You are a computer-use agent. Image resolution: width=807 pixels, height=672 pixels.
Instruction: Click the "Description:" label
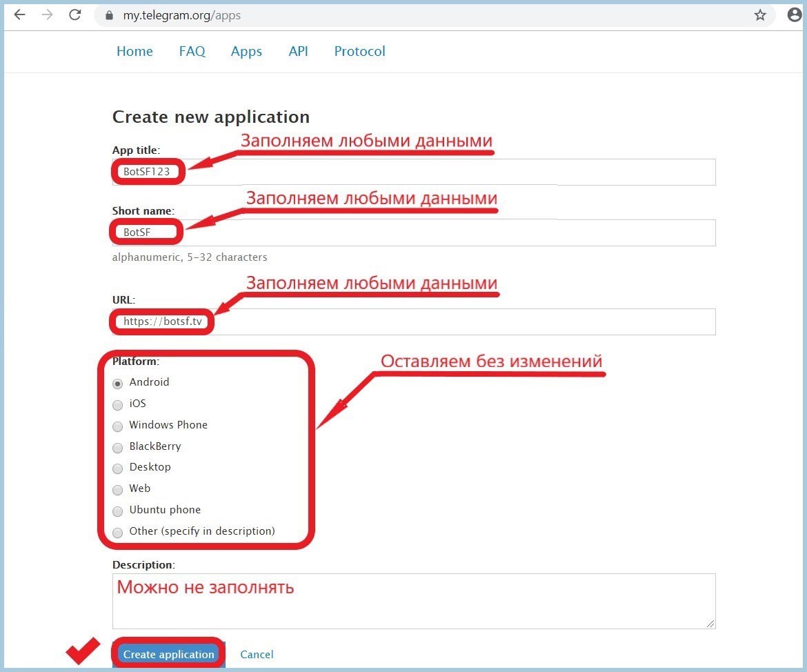click(143, 565)
